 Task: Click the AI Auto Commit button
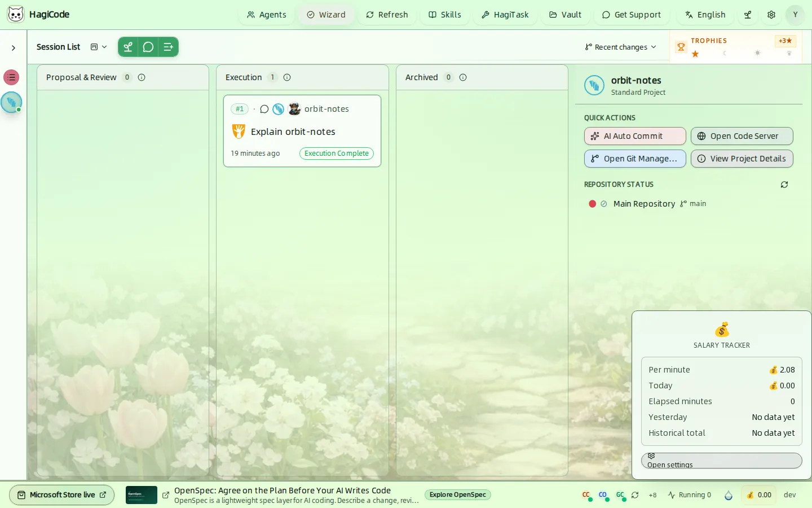(635, 136)
